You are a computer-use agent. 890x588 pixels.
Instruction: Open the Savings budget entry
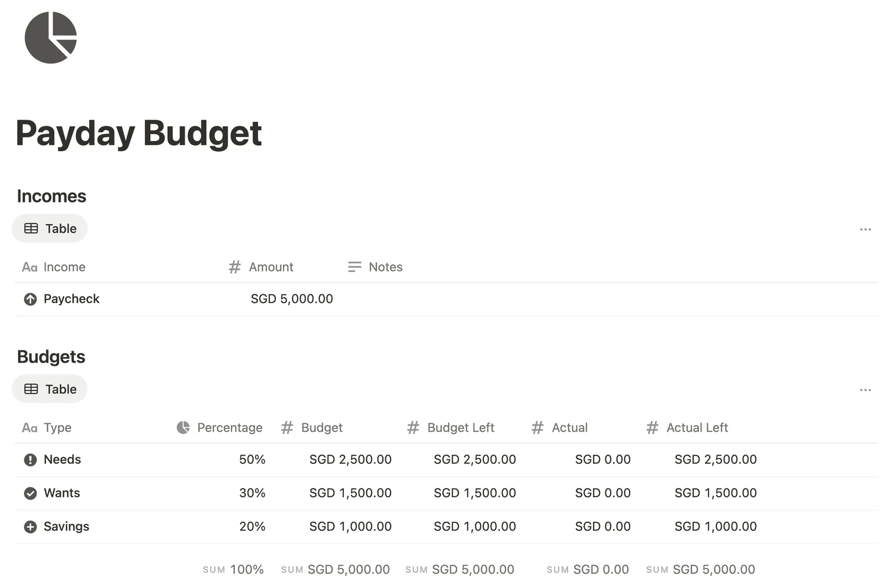[66, 526]
